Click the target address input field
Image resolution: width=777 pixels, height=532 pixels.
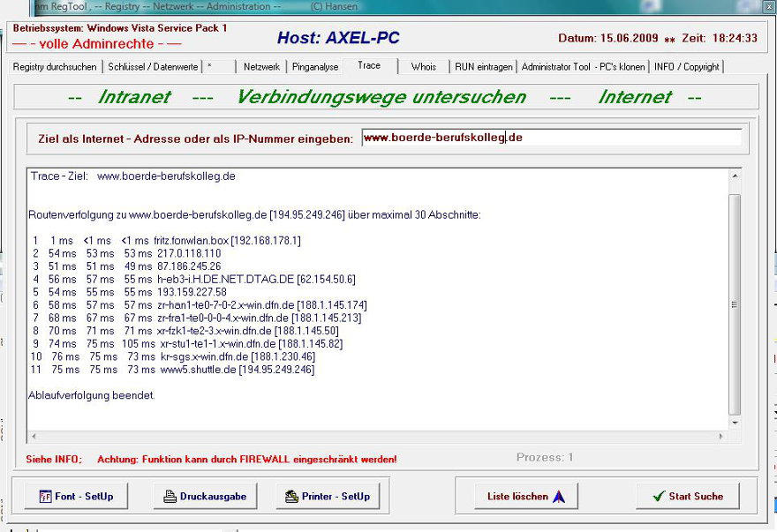[x=551, y=138]
